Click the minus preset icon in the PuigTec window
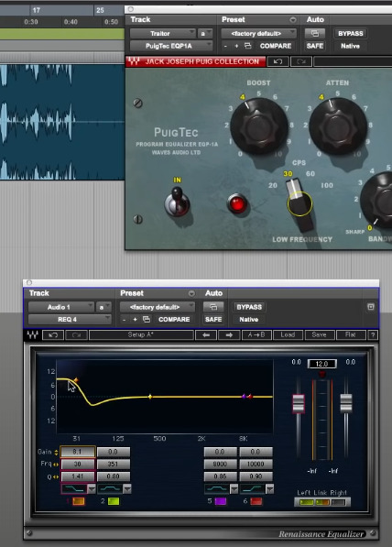The height and width of the screenshot is (547, 392). coord(225,46)
